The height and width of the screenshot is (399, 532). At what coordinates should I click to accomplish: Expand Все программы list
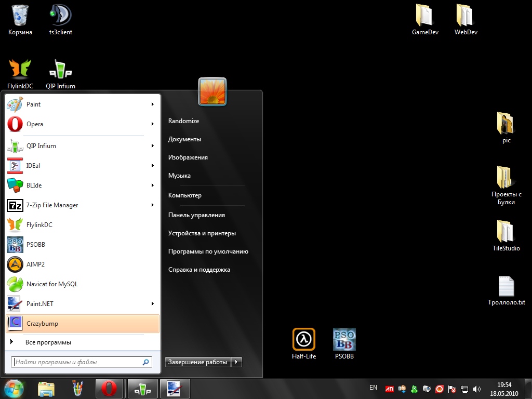click(x=48, y=342)
